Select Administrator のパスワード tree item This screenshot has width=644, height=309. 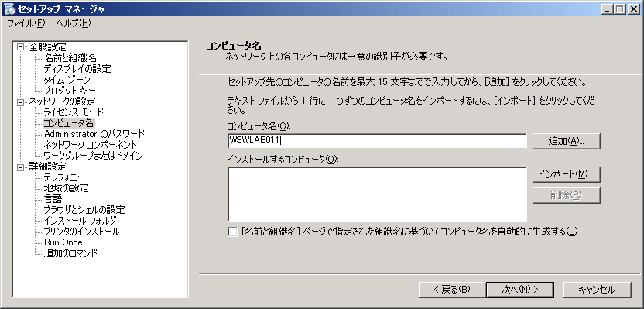[x=94, y=134]
